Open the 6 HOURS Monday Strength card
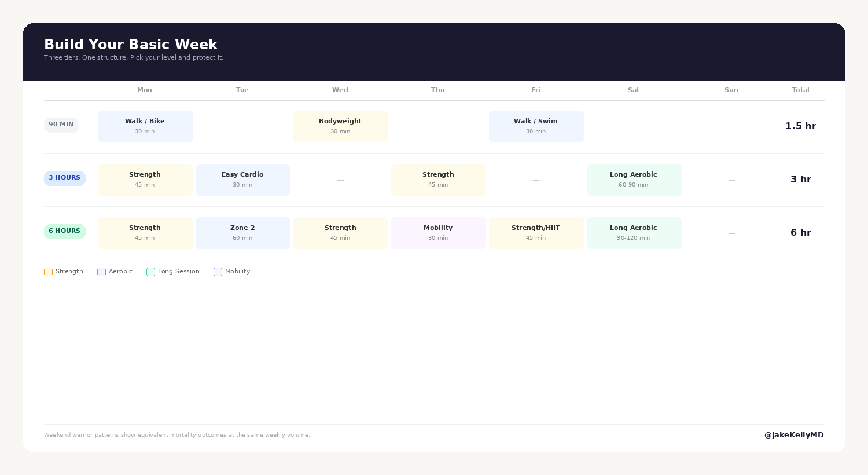The width and height of the screenshot is (868, 475). click(145, 233)
